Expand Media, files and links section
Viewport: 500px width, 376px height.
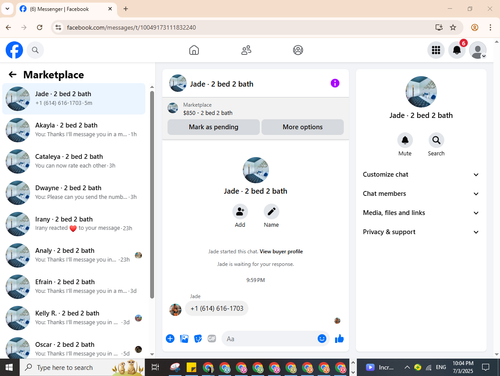point(421,213)
